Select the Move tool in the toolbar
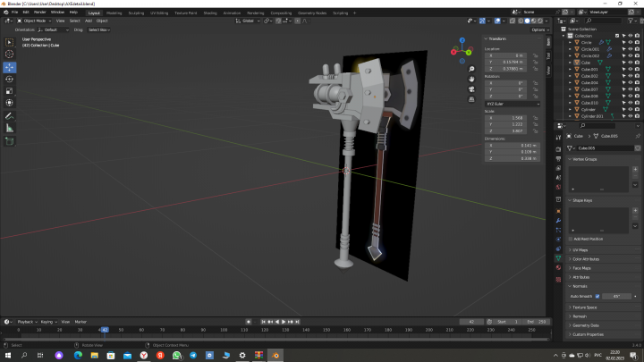Viewport: 644px width, 362px height. click(x=10, y=67)
